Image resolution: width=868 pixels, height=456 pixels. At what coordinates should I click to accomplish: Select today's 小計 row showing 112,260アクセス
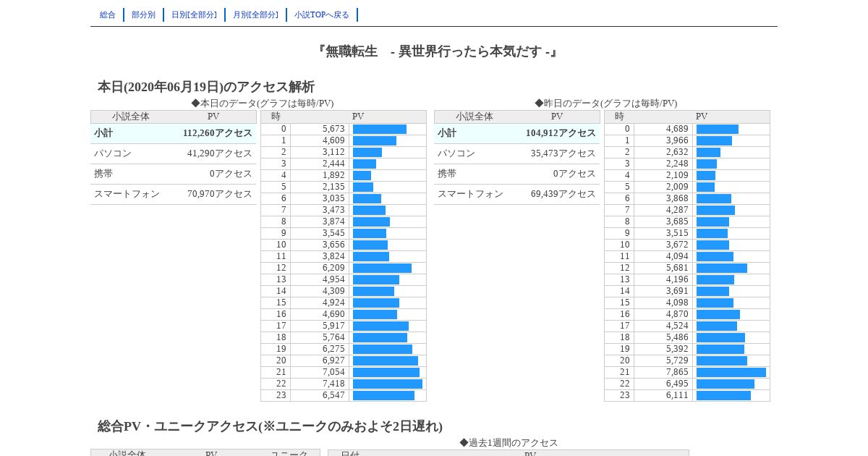click(174, 133)
